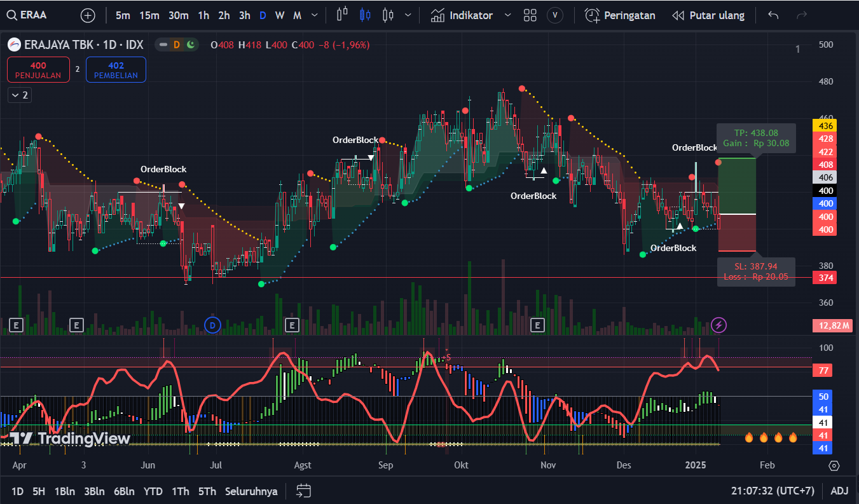The width and height of the screenshot is (859, 504).
Task: Select the 1h timeframe
Action: (x=203, y=15)
